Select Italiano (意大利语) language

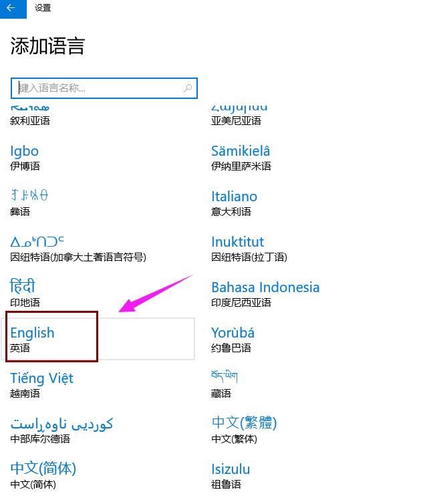pyautogui.click(x=234, y=203)
